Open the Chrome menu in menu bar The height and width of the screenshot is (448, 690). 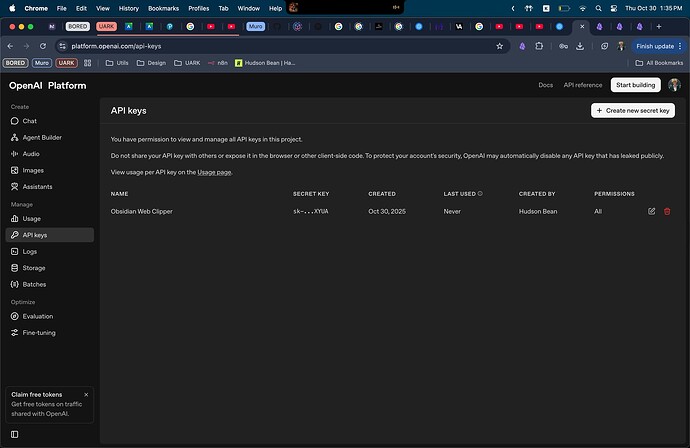click(36, 8)
